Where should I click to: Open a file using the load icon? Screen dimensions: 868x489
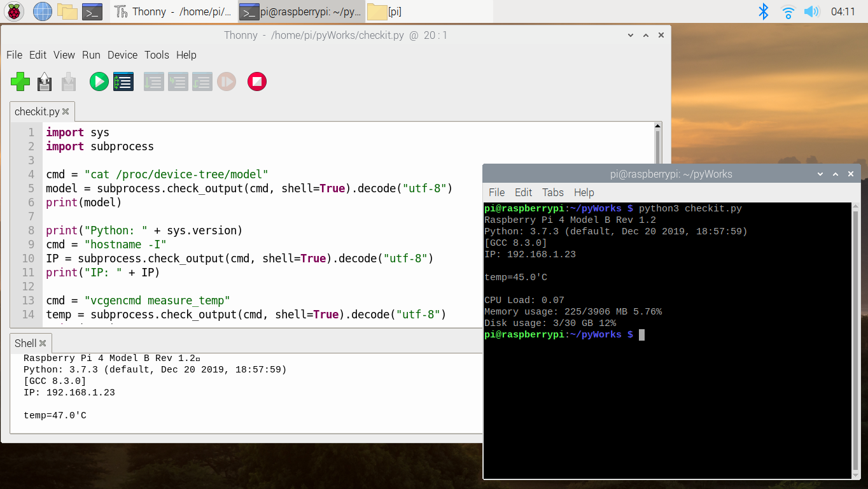44,81
